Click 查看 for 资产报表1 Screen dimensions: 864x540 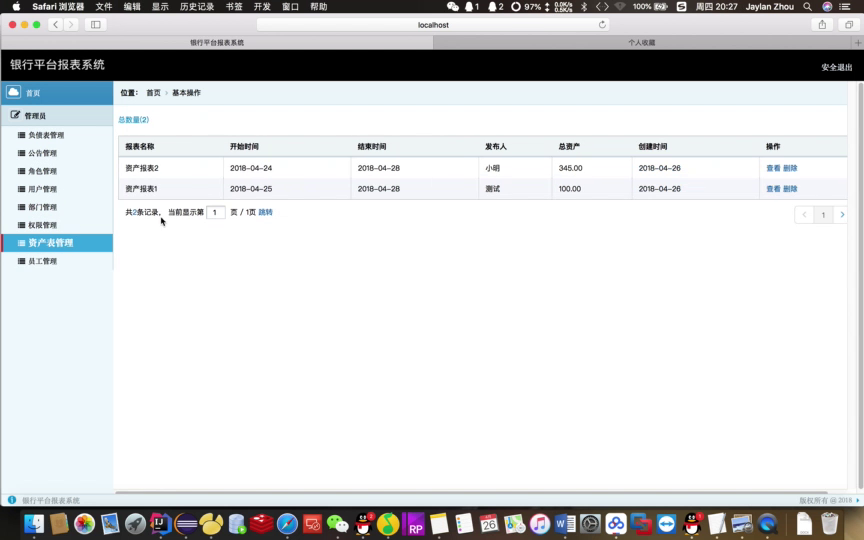(773, 188)
